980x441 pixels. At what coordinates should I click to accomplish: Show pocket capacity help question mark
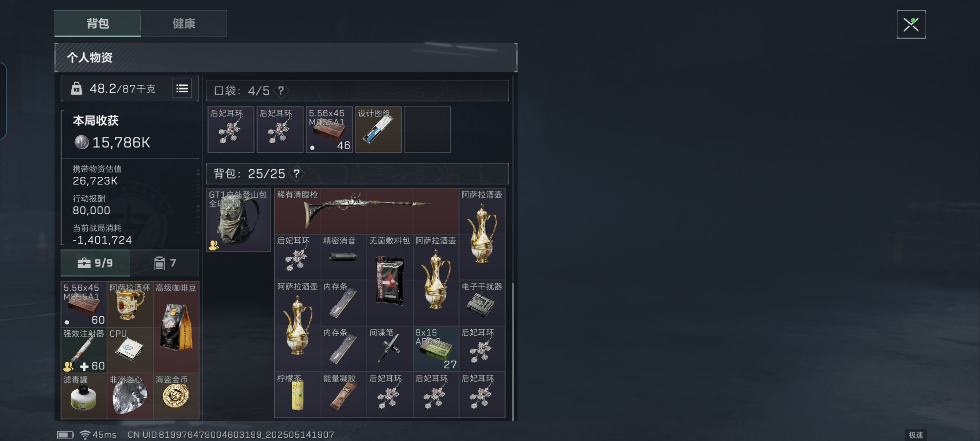(281, 90)
